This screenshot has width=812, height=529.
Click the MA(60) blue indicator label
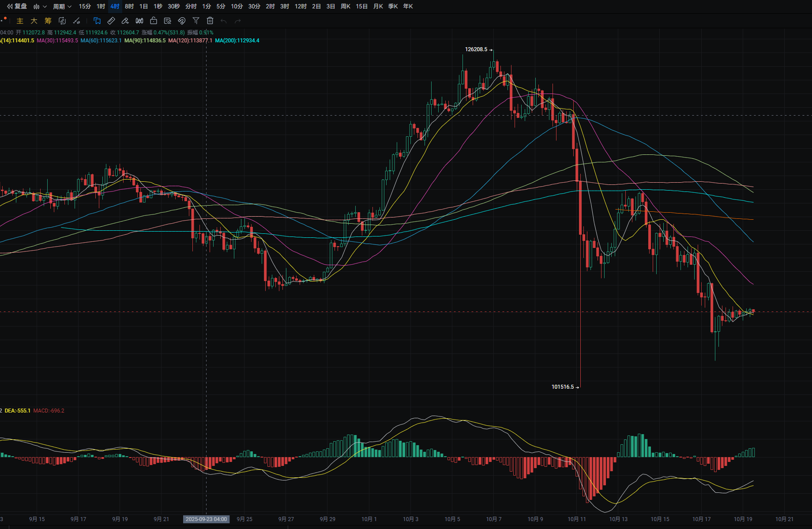(x=101, y=41)
